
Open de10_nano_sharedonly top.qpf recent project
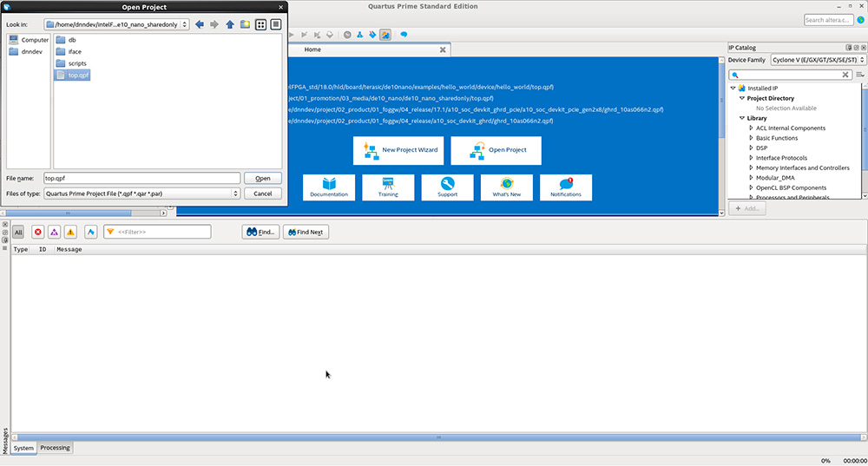coord(391,98)
